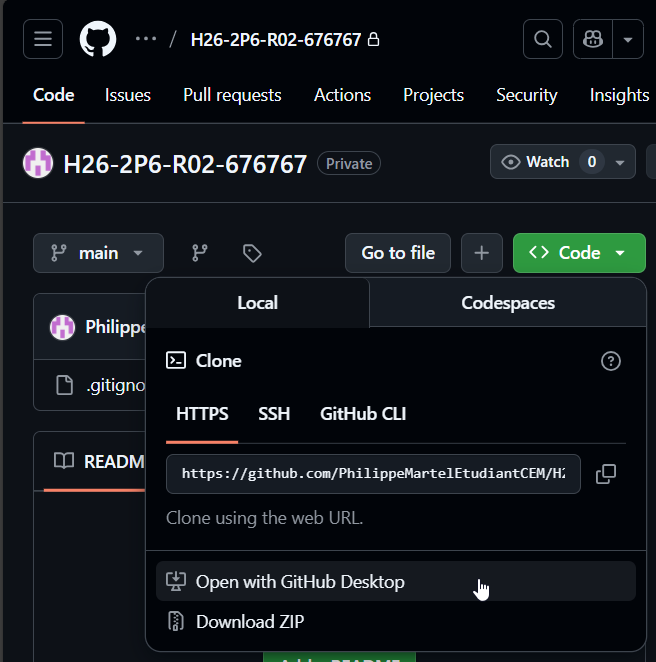Viewport: 656px width, 662px height.
Task: Copy the clone URL to clipboard
Action: click(x=605, y=474)
